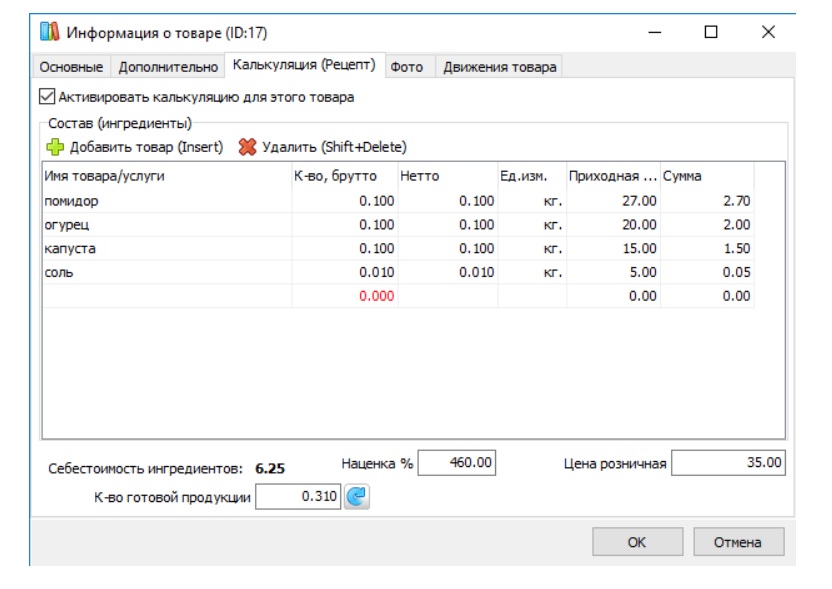Click the 6.25 ingredient cost value
The image size is (832, 589).
tap(270, 469)
